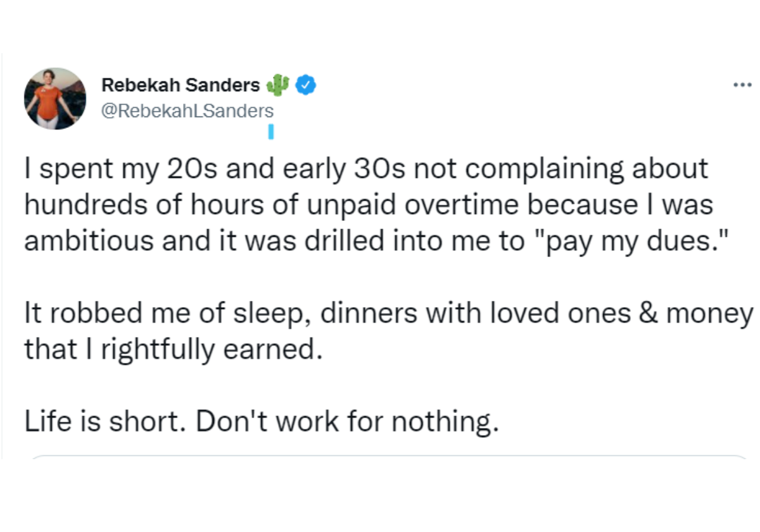Open the @RebekahLSanders handle link

[x=187, y=111]
